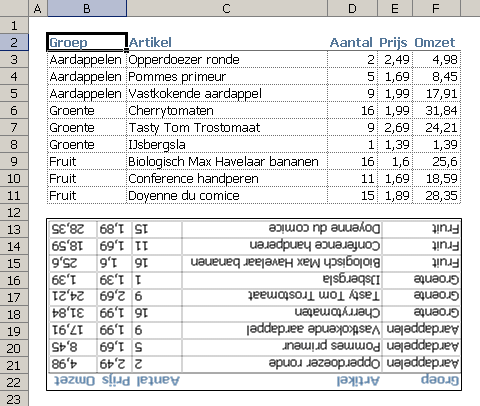Select the Artikel header cell
This screenshot has width=480, height=406.
227,42
